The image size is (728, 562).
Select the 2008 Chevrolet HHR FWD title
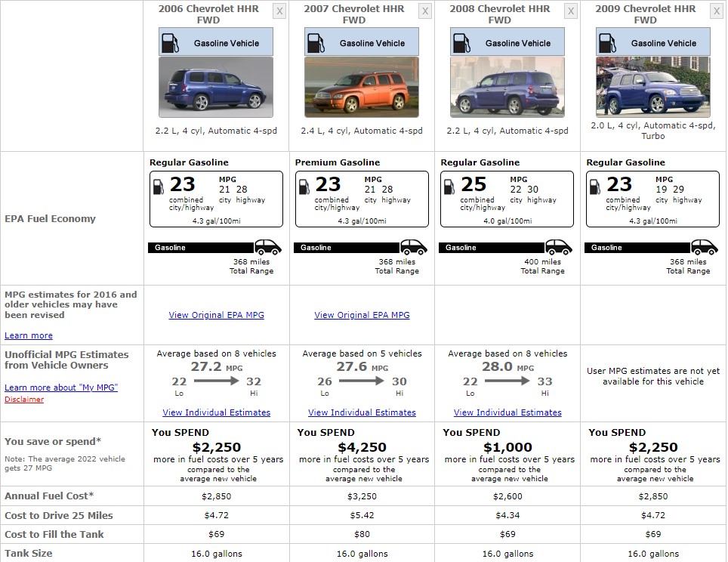(x=500, y=14)
